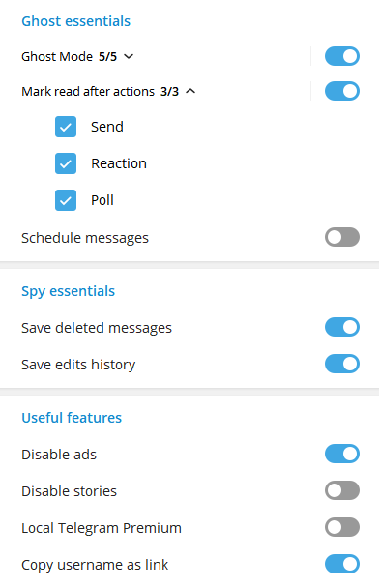Image resolution: width=379 pixels, height=588 pixels.
Task: Expand the Ghost Mode 5/5 chevron
Action: tap(129, 57)
